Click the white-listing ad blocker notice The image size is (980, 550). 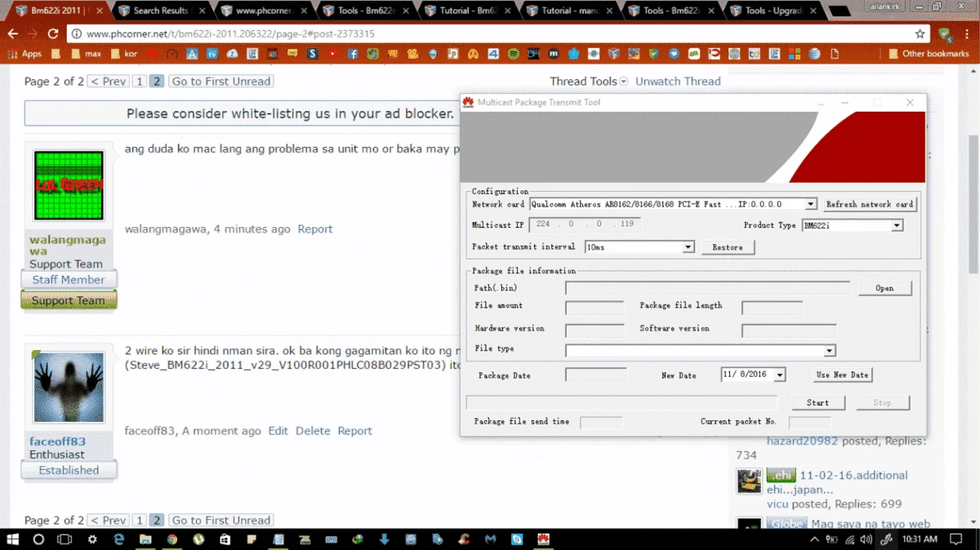290,113
